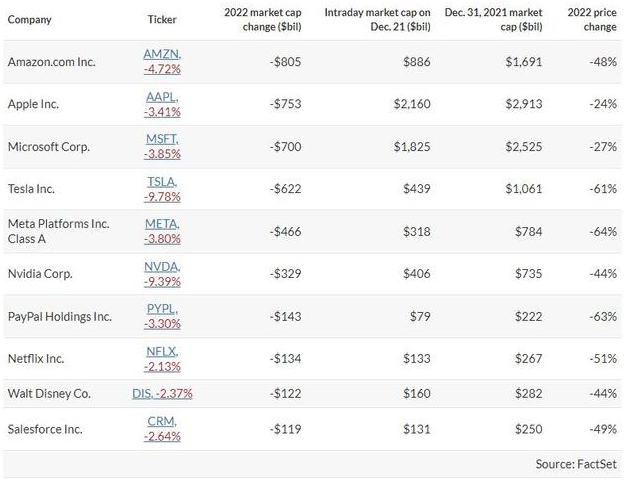The image size is (626, 480).
Task: Select the Amazon.com Inc. company cell
Action: 52,62
